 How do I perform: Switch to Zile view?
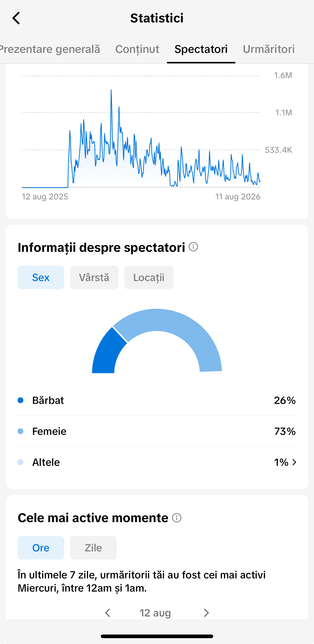coord(93,547)
